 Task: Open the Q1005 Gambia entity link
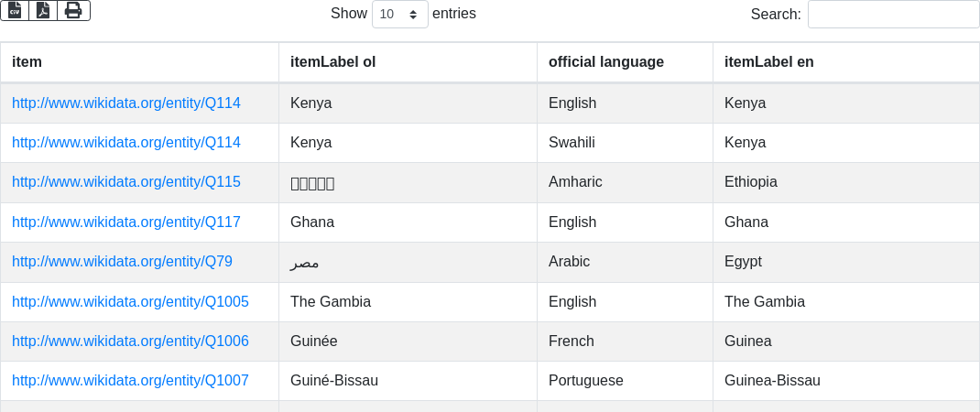[x=130, y=301]
